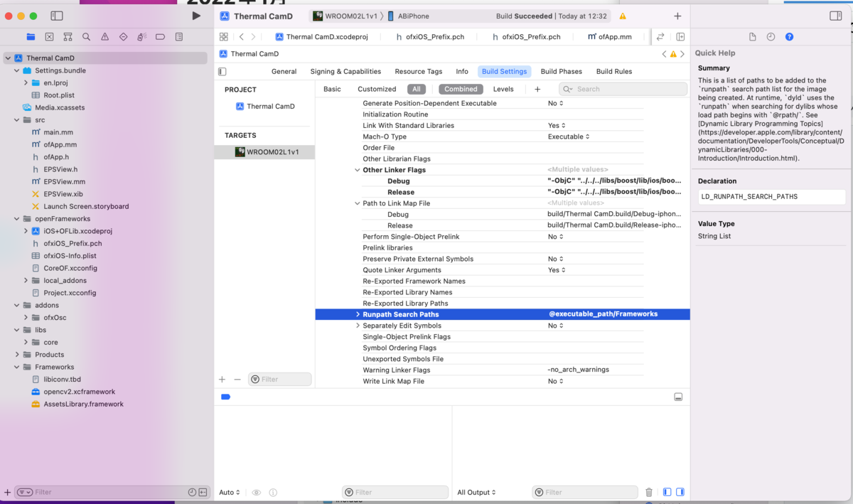This screenshot has width=853, height=504.
Task: Switch to Levels settings view
Action: click(x=503, y=89)
